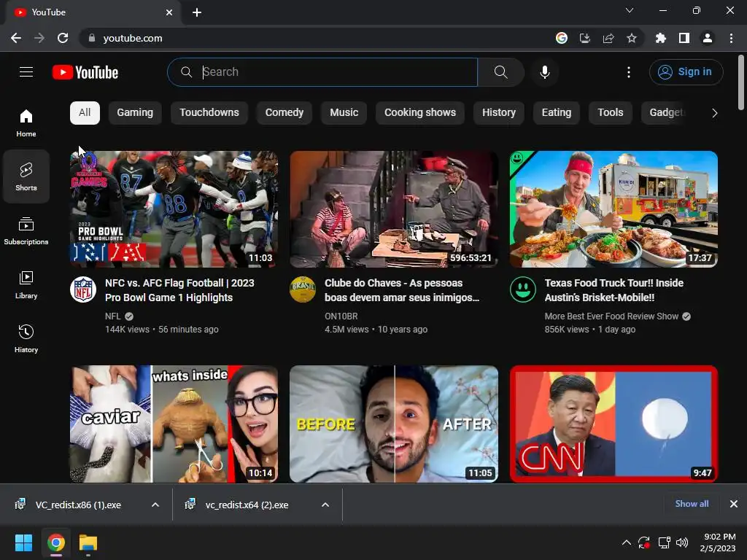Image resolution: width=747 pixels, height=560 pixels.
Task: Open a new browser tab
Action: [x=197, y=12]
